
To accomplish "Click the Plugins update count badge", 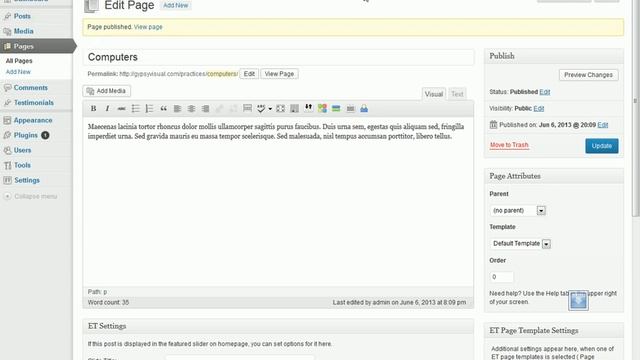I will click(45, 135).
